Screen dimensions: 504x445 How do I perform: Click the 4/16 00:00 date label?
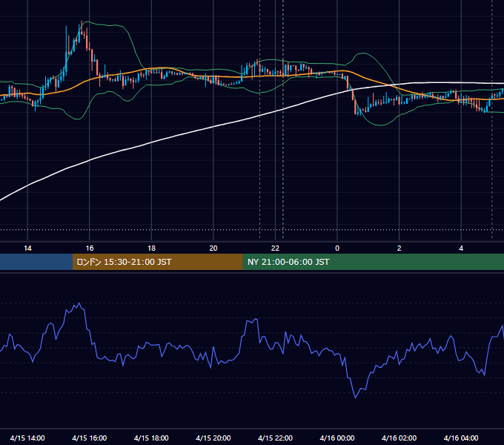(x=337, y=438)
